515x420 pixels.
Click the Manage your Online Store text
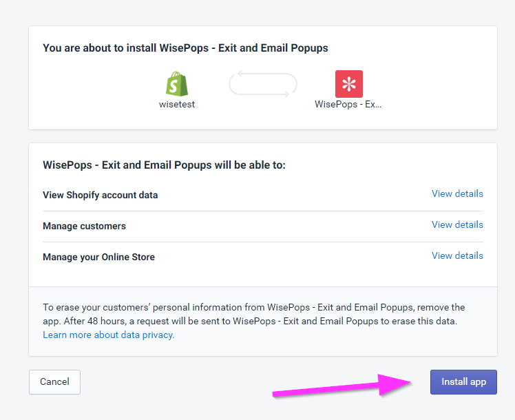pyautogui.click(x=99, y=257)
